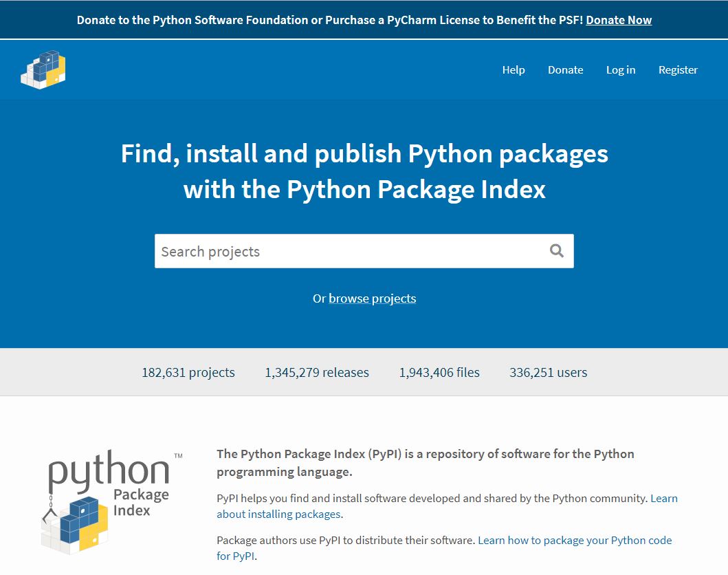Open Learn about installing packages link

[x=447, y=506]
